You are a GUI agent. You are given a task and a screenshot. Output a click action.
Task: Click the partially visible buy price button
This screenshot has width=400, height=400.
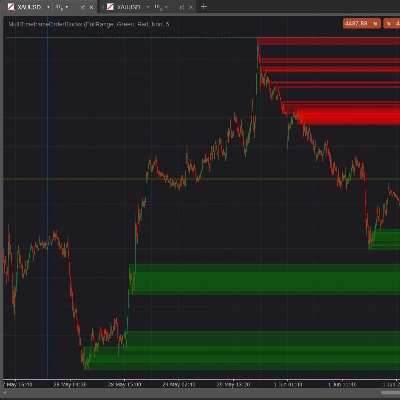click(392, 24)
